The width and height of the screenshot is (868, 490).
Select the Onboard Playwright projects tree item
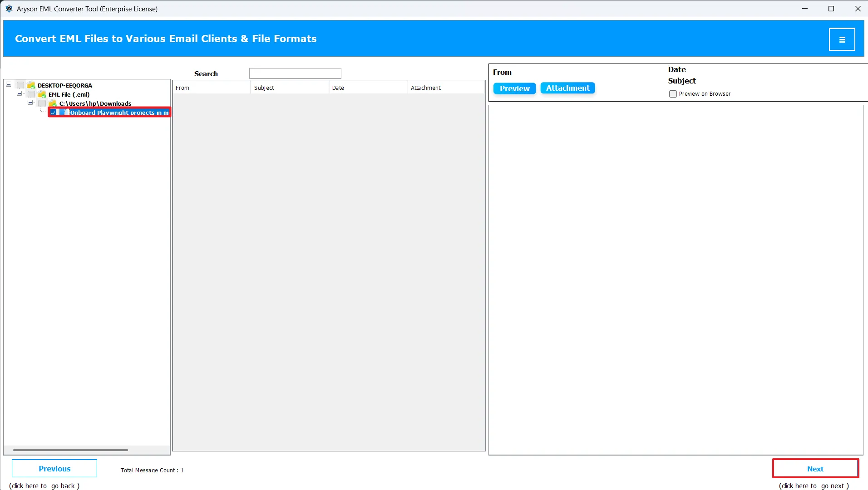119,113
